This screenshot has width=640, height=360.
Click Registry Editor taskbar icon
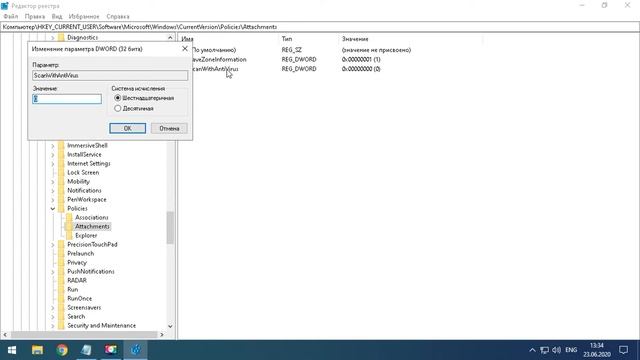(136, 350)
